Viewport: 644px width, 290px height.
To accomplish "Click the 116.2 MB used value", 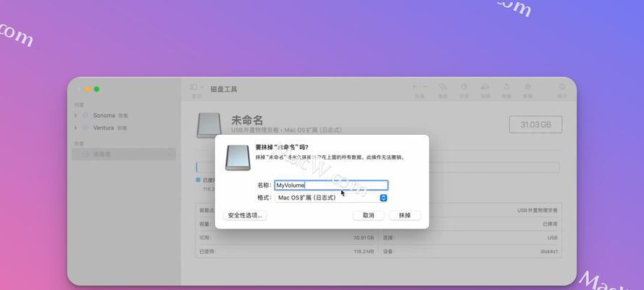I will pos(364,252).
